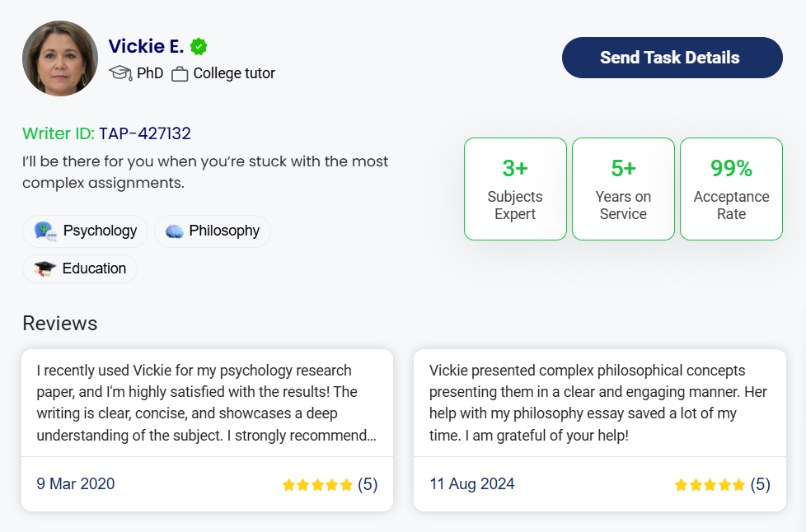Select the Philosophy subject tag

click(213, 231)
